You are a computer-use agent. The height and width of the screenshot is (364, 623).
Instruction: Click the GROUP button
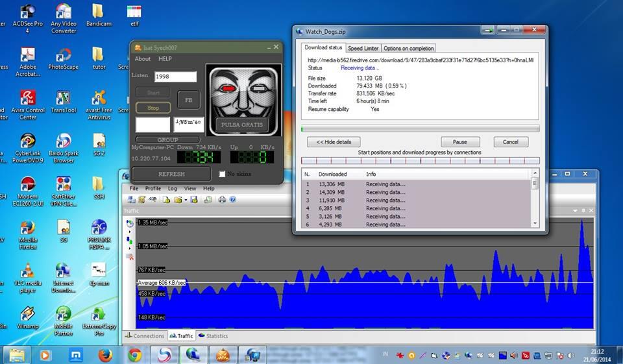167,140
